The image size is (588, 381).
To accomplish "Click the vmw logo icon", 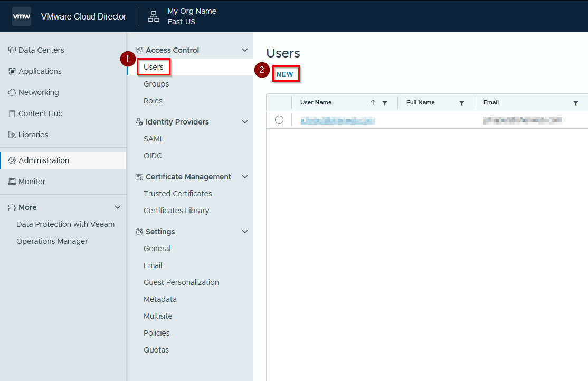I will tap(21, 16).
